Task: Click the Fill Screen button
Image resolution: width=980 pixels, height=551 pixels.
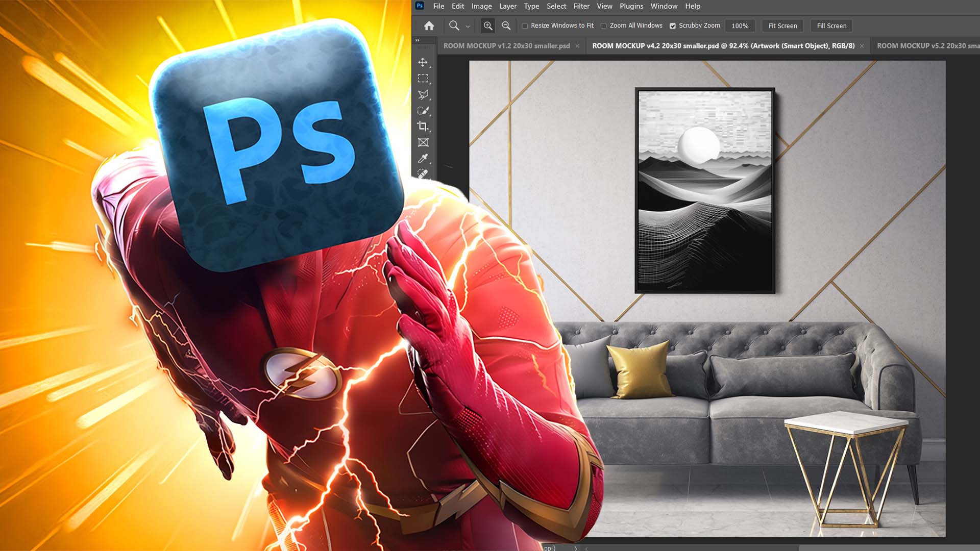Action: pyautogui.click(x=831, y=26)
